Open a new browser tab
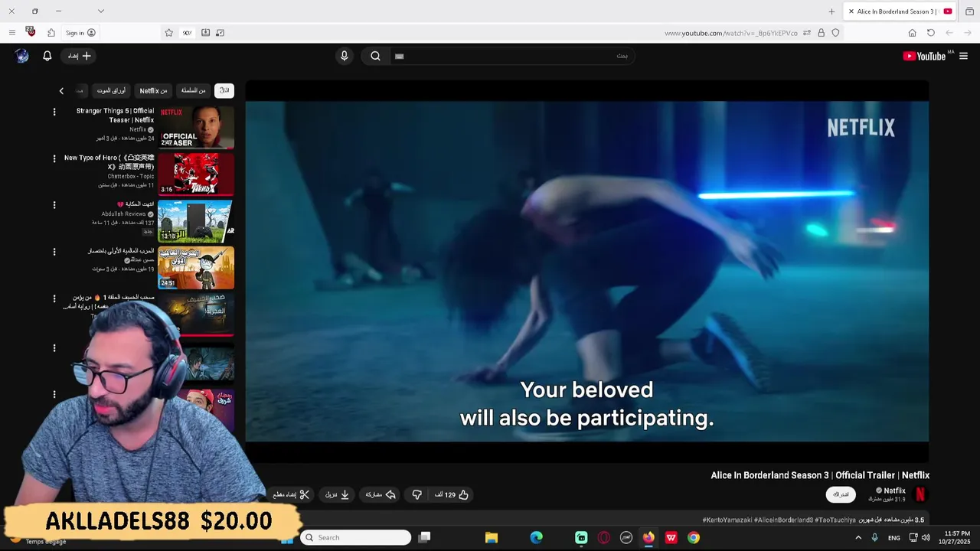The width and height of the screenshot is (980, 551). [831, 11]
